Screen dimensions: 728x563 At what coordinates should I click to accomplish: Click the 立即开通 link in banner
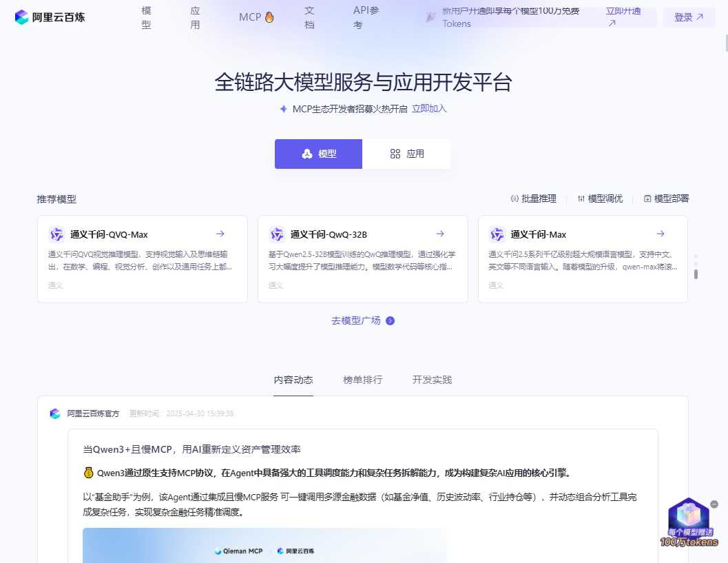(x=623, y=17)
